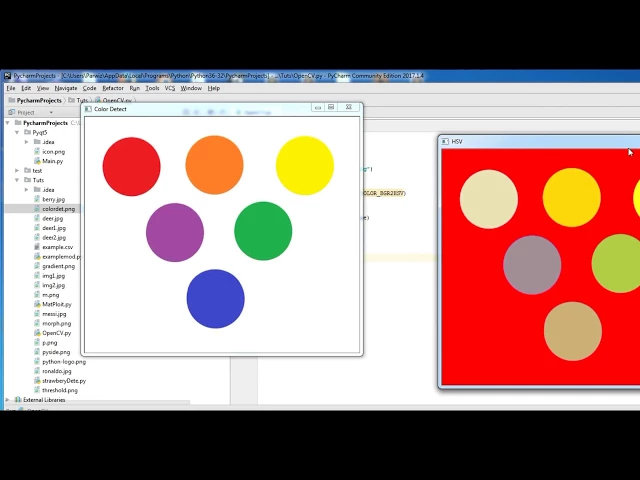
Task: Select morph.png in project tree
Action: (57, 324)
